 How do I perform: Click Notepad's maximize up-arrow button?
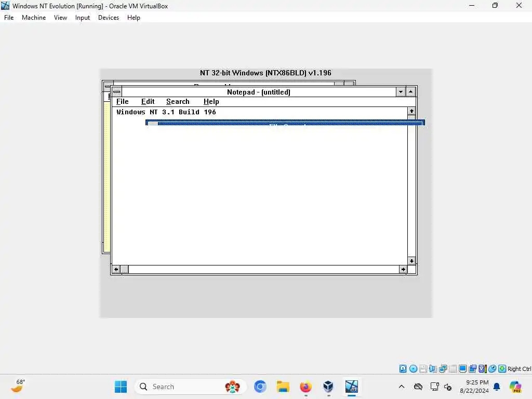[x=410, y=92]
